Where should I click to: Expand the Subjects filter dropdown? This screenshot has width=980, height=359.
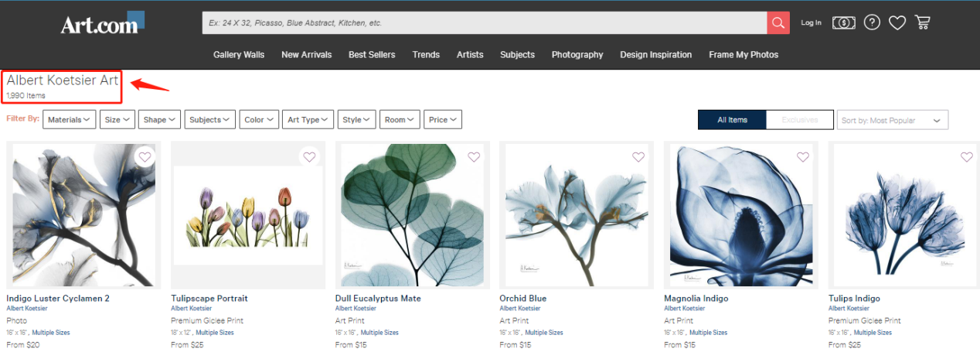[x=211, y=120]
